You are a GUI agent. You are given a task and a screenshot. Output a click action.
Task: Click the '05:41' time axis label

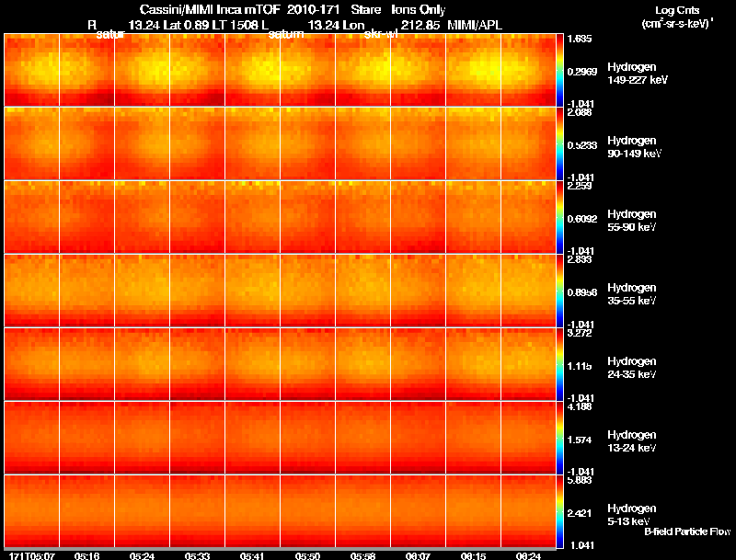coord(252,556)
